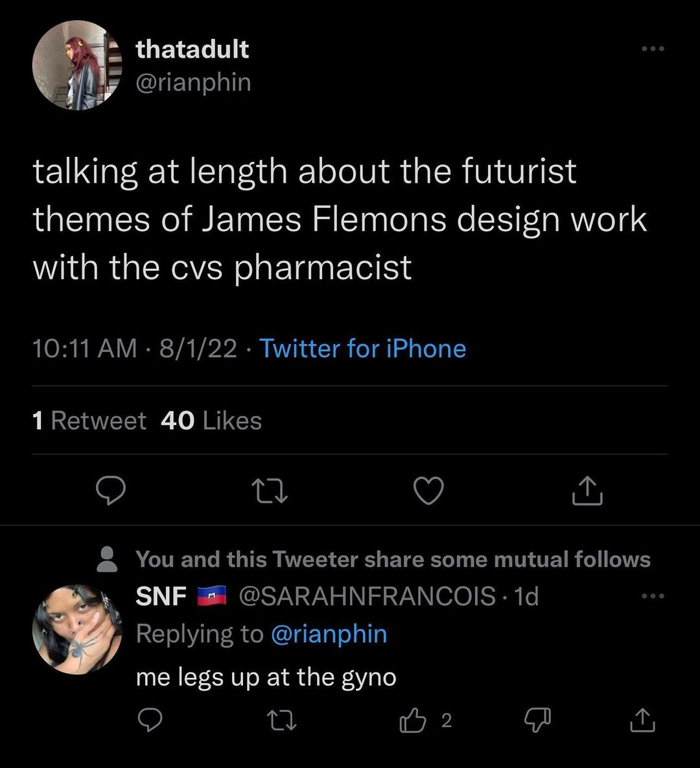Open the @SARAHNFRANCOIS handle
This screenshot has height=768, width=700.
[x=367, y=596]
